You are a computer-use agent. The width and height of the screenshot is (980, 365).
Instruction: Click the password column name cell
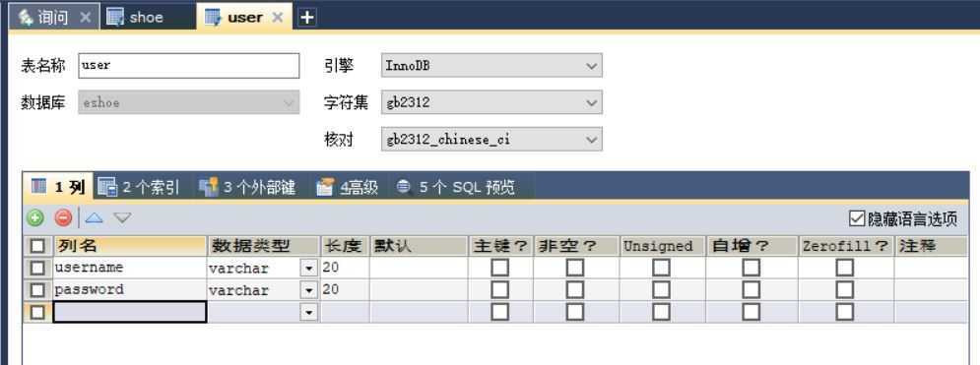(130, 290)
